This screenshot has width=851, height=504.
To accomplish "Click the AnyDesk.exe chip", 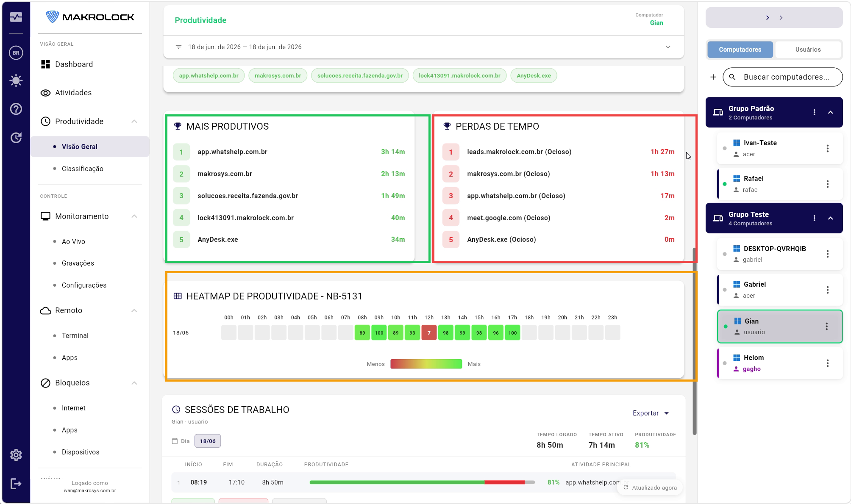I will pyautogui.click(x=534, y=76).
